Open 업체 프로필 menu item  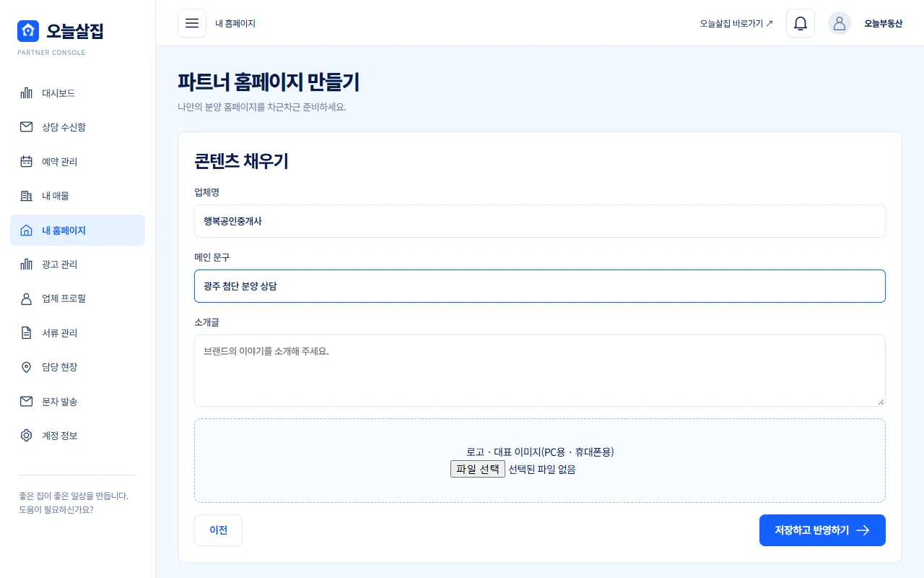(x=77, y=298)
